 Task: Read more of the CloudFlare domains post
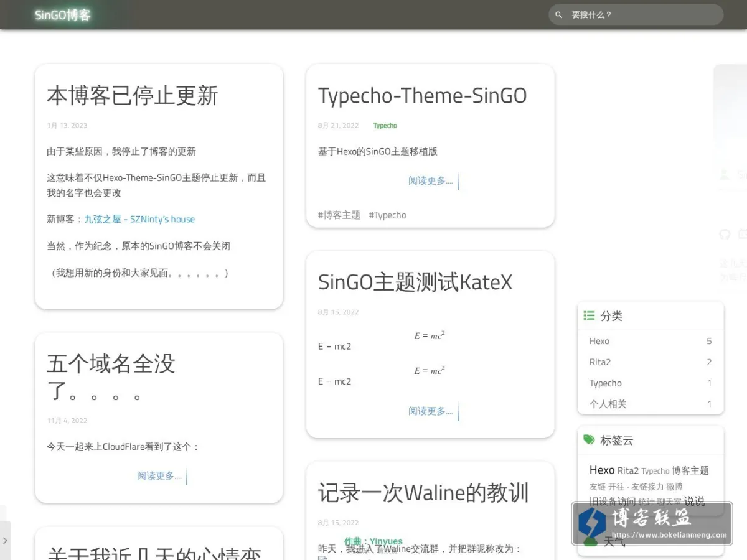coord(159,476)
